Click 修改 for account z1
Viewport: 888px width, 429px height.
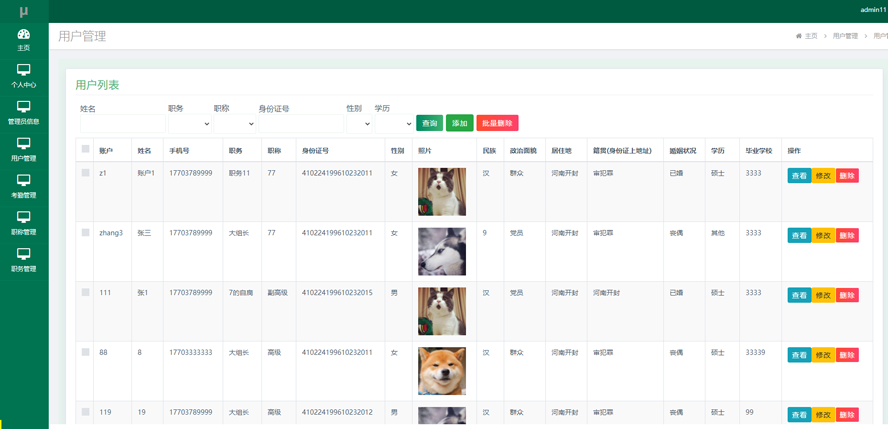[823, 175]
